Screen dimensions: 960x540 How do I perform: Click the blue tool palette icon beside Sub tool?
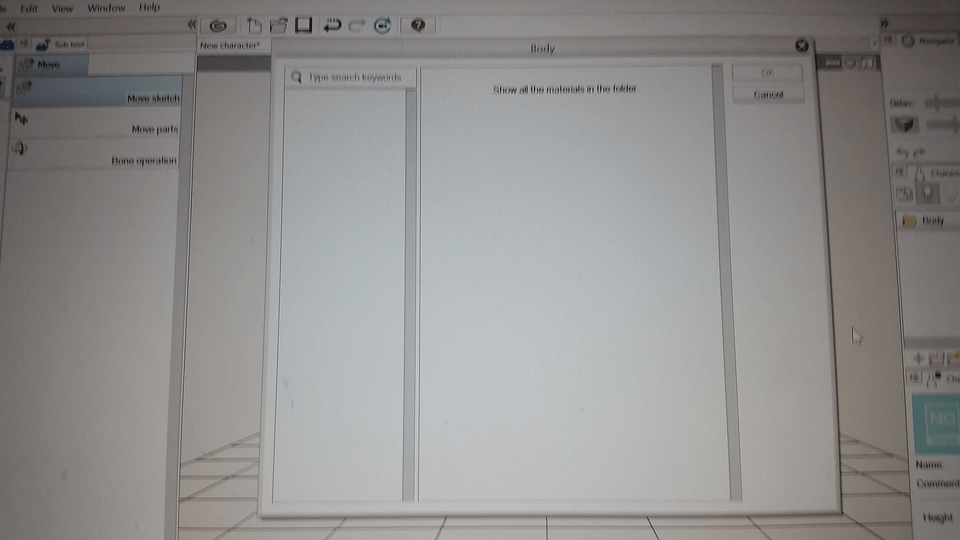point(7,45)
